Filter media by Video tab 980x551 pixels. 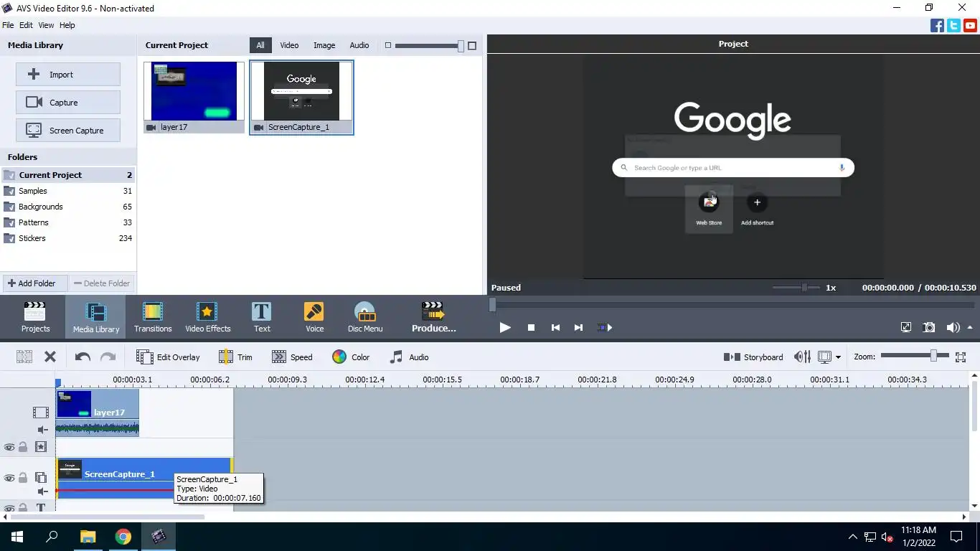(289, 45)
